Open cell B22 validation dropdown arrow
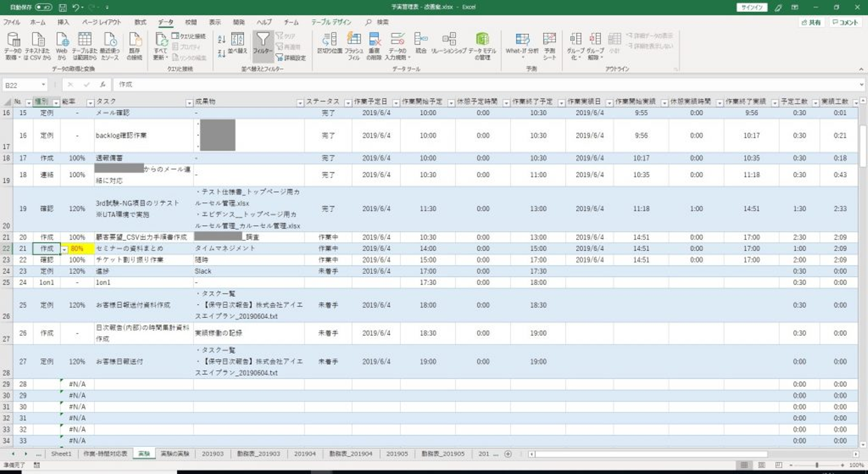 click(64, 248)
